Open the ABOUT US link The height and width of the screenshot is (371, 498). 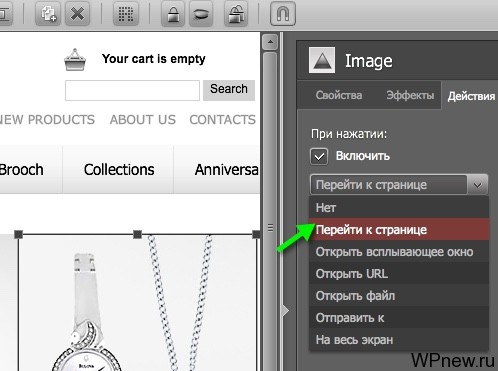tap(143, 120)
